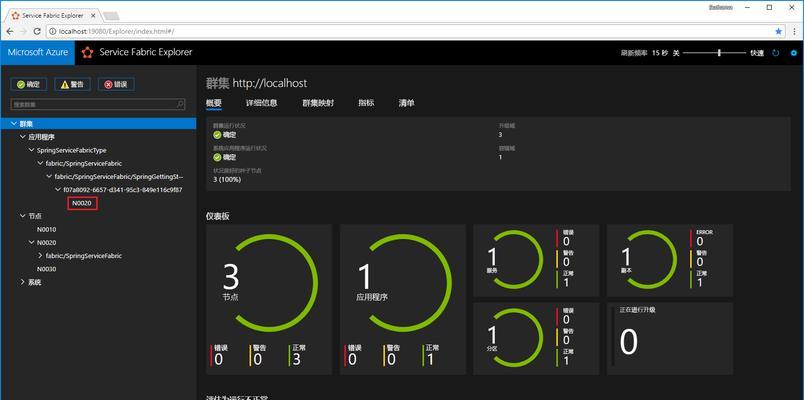Click the 3 (100%) seed nodes value

click(227, 179)
